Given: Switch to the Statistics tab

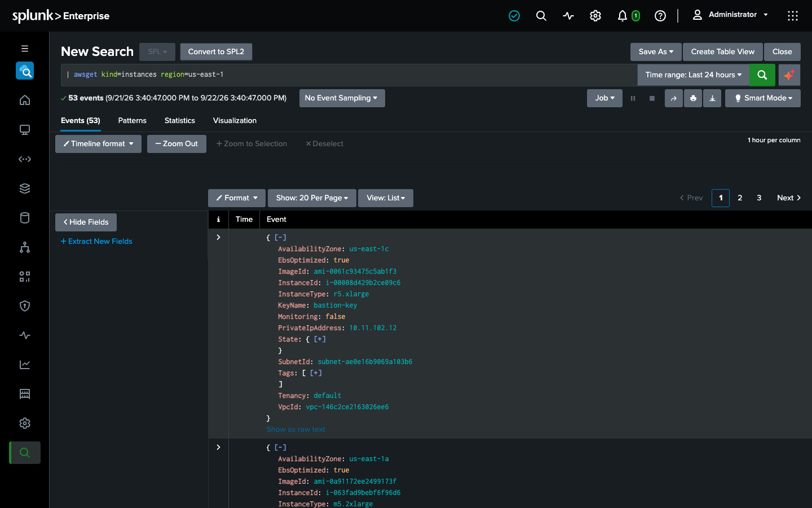Looking at the screenshot, I should point(180,121).
